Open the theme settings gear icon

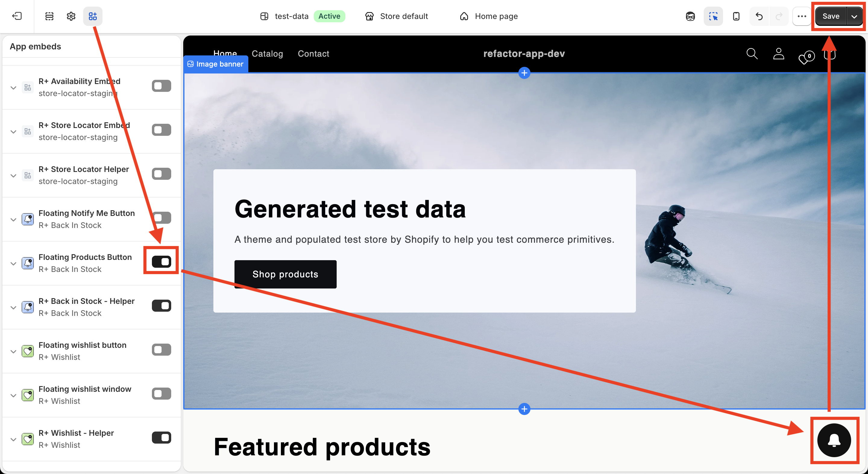point(71,16)
